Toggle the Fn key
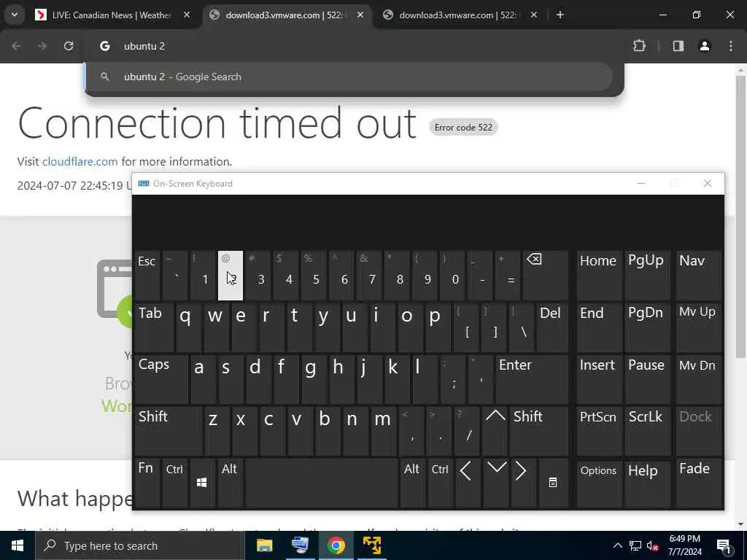 coord(147,483)
